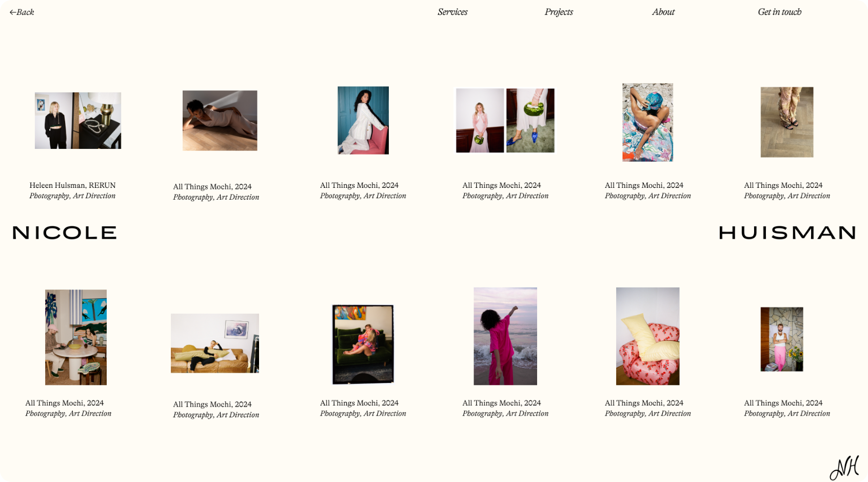The image size is (868, 482).
Task: Go back using the Back arrow link
Action: click(22, 12)
